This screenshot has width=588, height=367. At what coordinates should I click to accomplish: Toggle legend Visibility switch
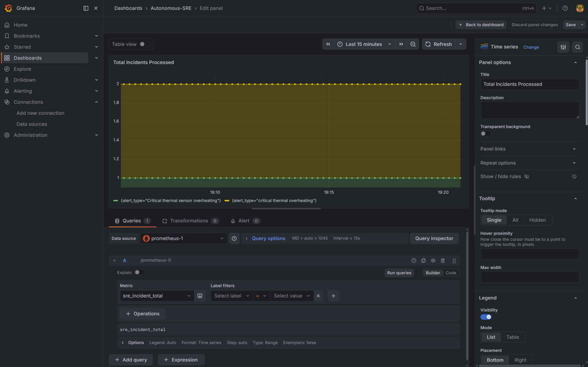click(486, 317)
